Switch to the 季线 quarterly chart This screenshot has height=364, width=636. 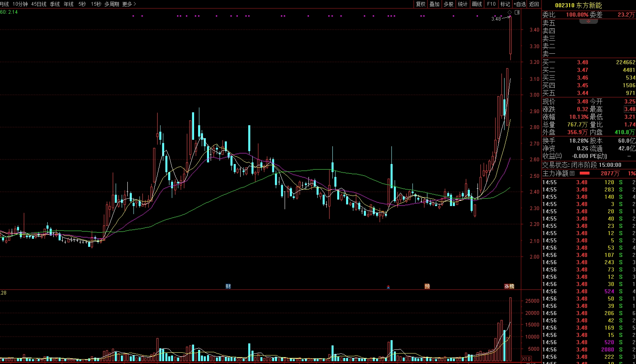coord(55,4)
